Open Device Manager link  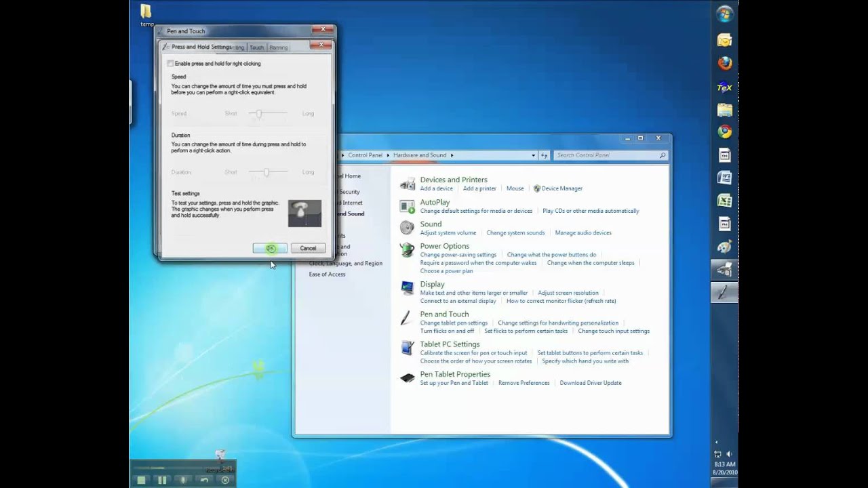point(562,188)
